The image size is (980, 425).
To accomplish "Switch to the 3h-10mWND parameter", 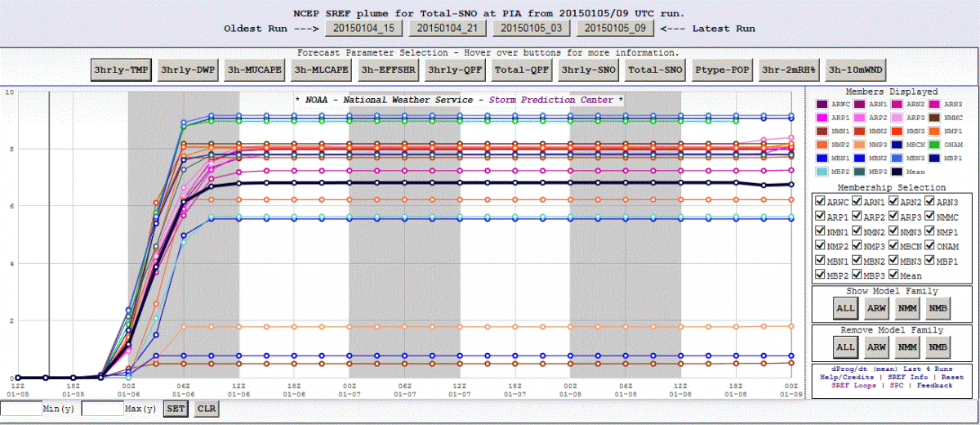I will [857, 70].
